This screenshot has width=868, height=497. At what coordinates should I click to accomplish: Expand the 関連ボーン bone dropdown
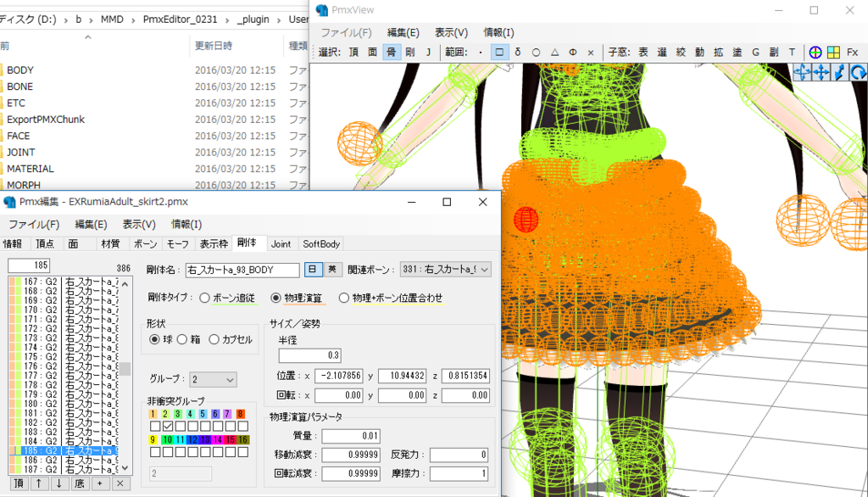pos(444,270)
